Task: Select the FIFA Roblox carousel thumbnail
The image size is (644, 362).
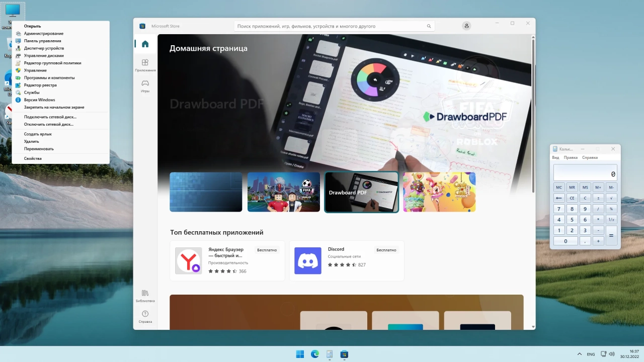Action: pos(284,192)
